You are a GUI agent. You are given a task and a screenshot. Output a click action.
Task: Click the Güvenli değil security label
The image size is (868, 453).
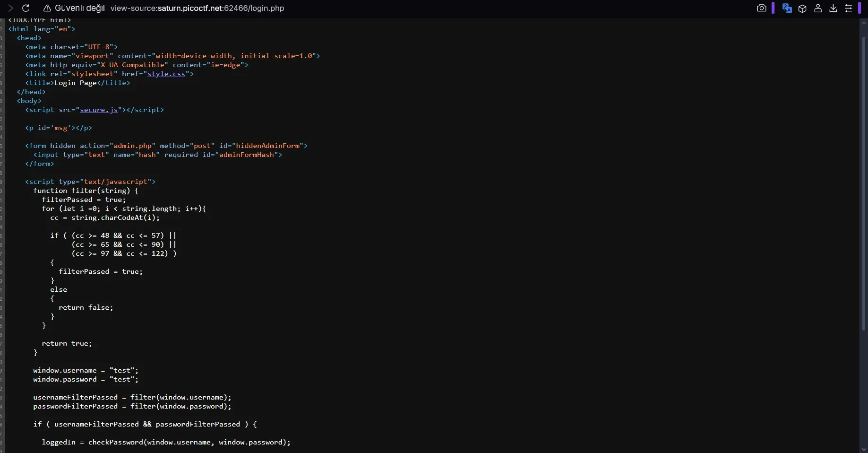[x=80, y=8]
